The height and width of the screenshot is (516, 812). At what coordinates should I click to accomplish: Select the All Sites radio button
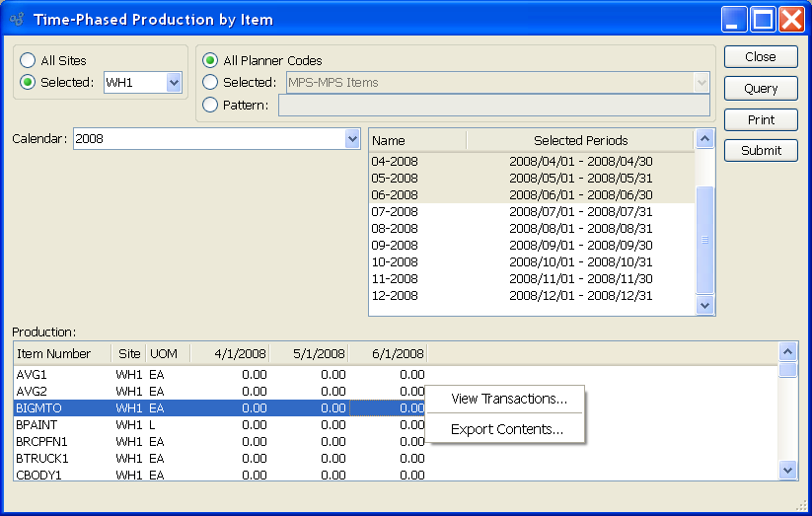(x=28, y=61)
